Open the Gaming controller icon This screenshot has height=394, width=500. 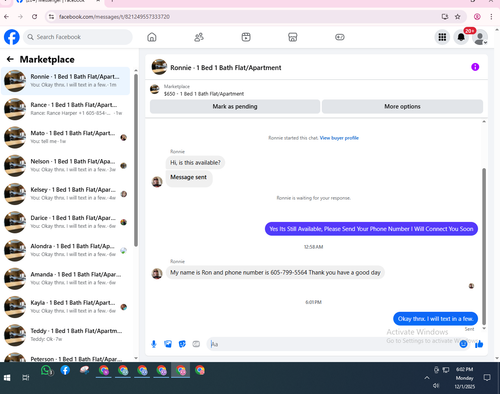(x=340, y=37)
